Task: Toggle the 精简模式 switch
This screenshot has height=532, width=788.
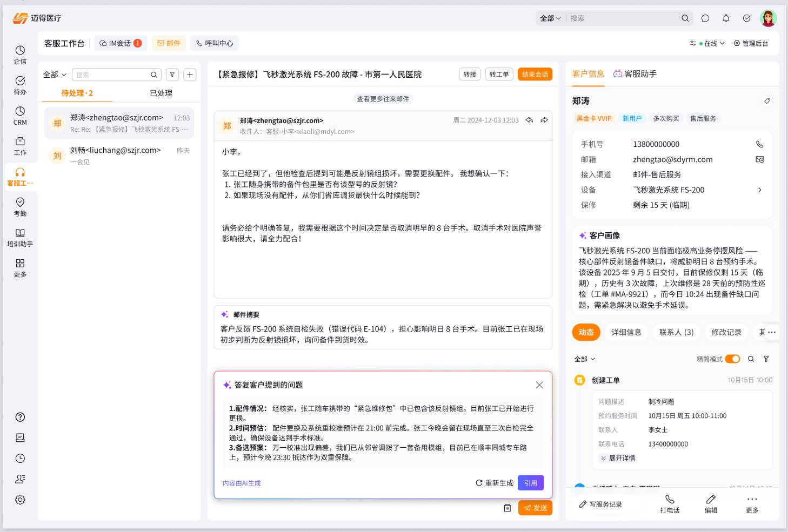Action: 732,359
